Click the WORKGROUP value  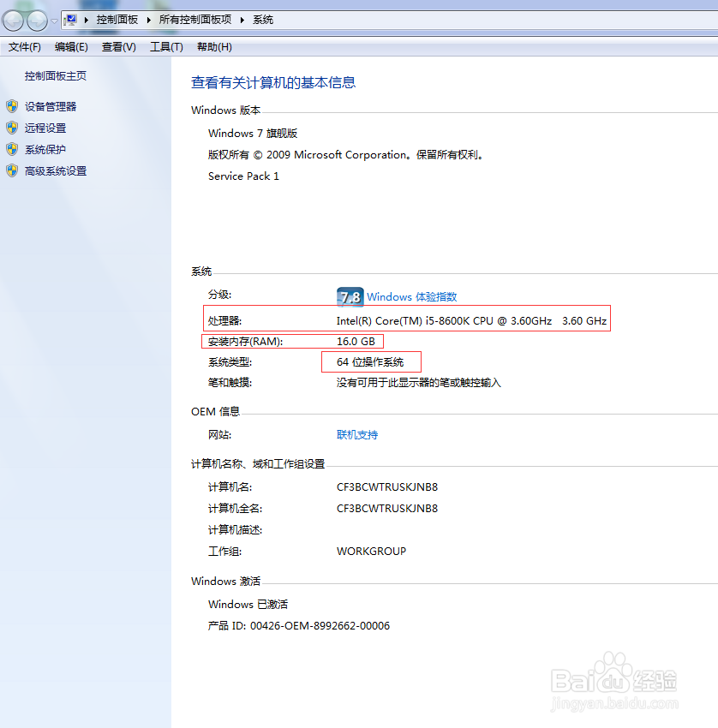pyautogui.click(x=372, y=551)
